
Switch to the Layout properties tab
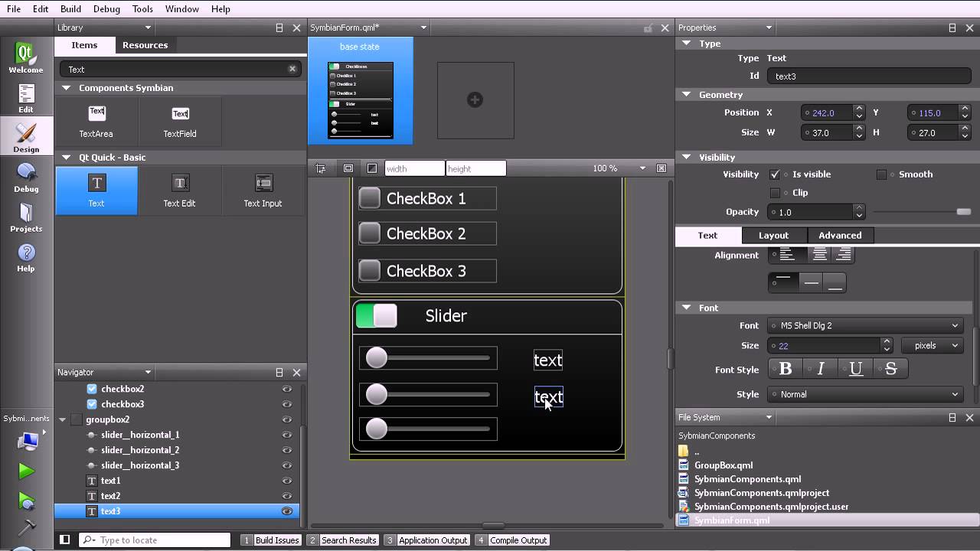pyautogui.click(x=773, y=235)
